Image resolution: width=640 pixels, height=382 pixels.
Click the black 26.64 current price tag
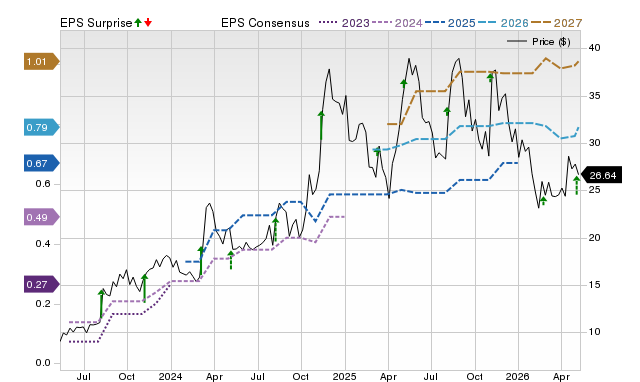pos(601,175)
